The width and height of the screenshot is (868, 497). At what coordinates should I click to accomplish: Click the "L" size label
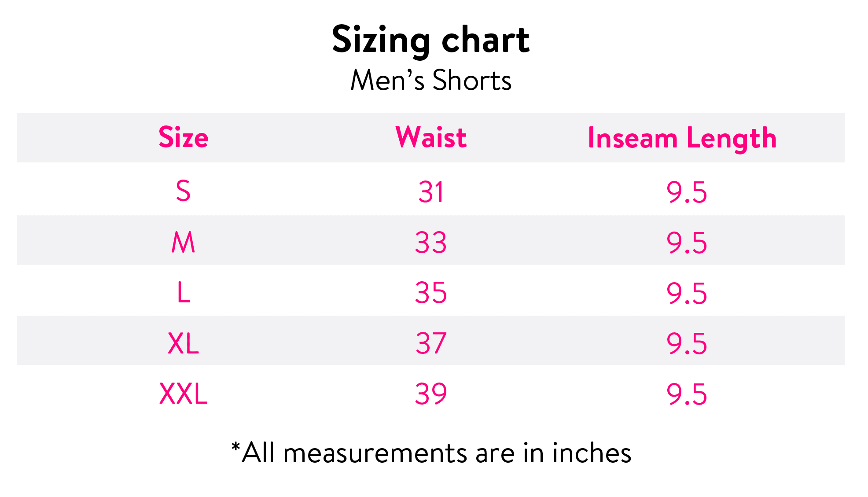183,293
